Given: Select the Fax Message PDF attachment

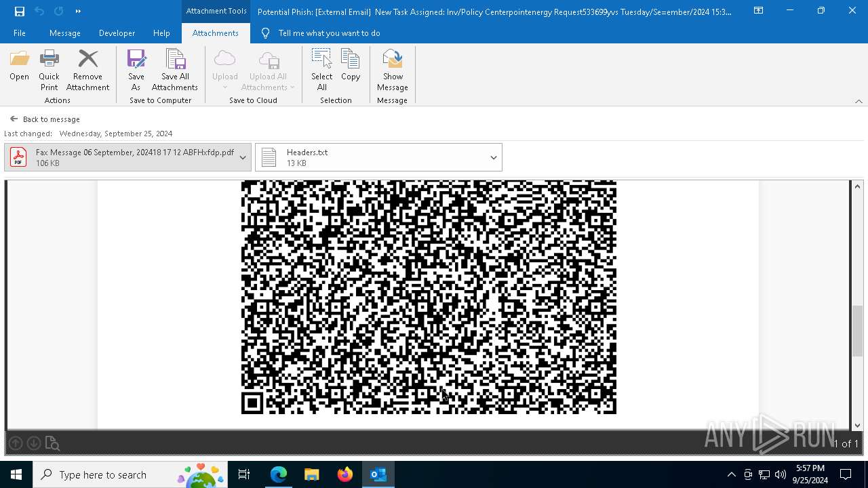Looking at the screenshot, I should (127, 157).
